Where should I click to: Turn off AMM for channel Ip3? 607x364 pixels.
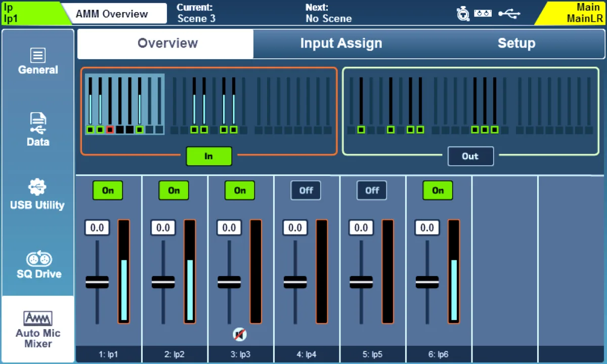240,191
